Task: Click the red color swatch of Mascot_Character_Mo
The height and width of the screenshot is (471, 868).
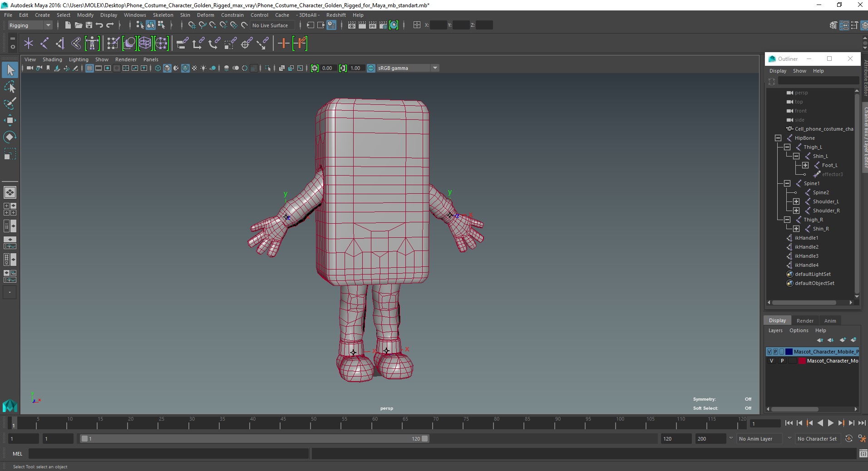Action: 802,361
